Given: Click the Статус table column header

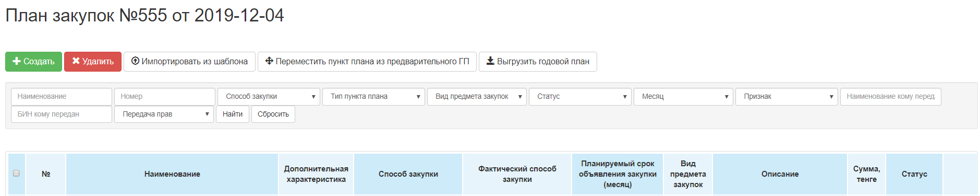Looking at the screenshot, I should [914, 174].
